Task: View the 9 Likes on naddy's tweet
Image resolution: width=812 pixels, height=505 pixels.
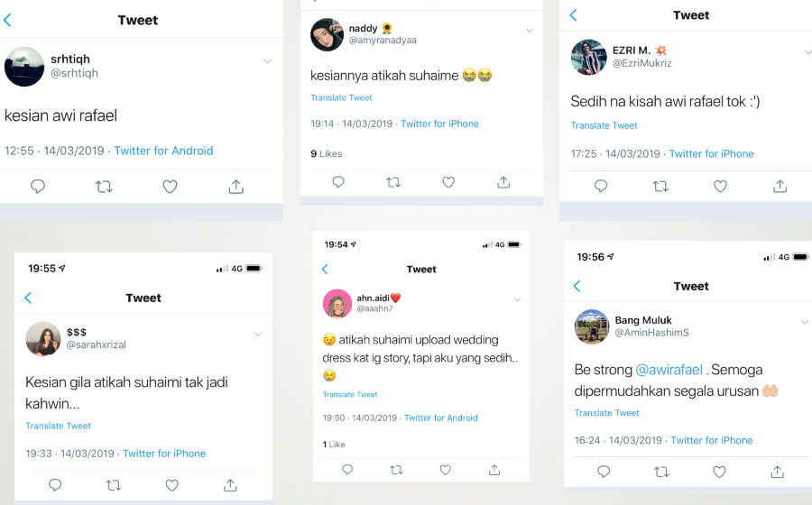Action: (x=327, y=153)
